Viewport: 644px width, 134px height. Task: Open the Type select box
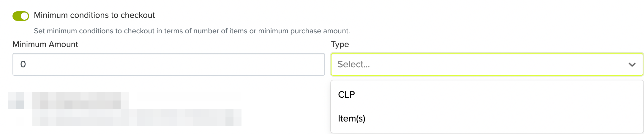[x=487, y=64]
